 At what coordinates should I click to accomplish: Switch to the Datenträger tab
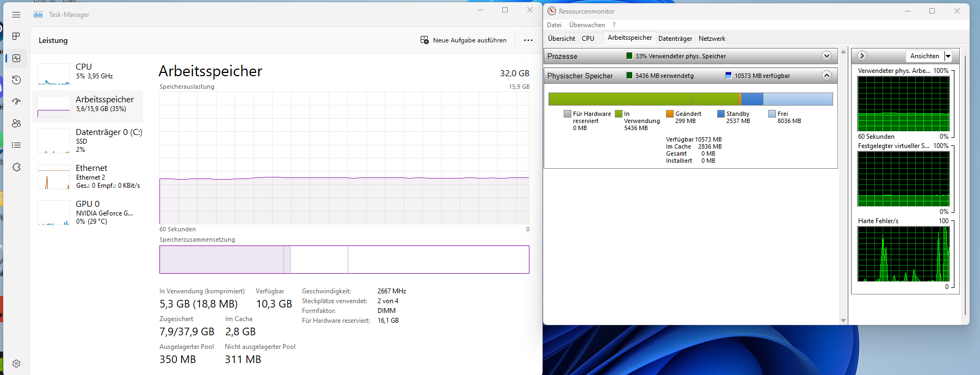click(x=675, y=39)
